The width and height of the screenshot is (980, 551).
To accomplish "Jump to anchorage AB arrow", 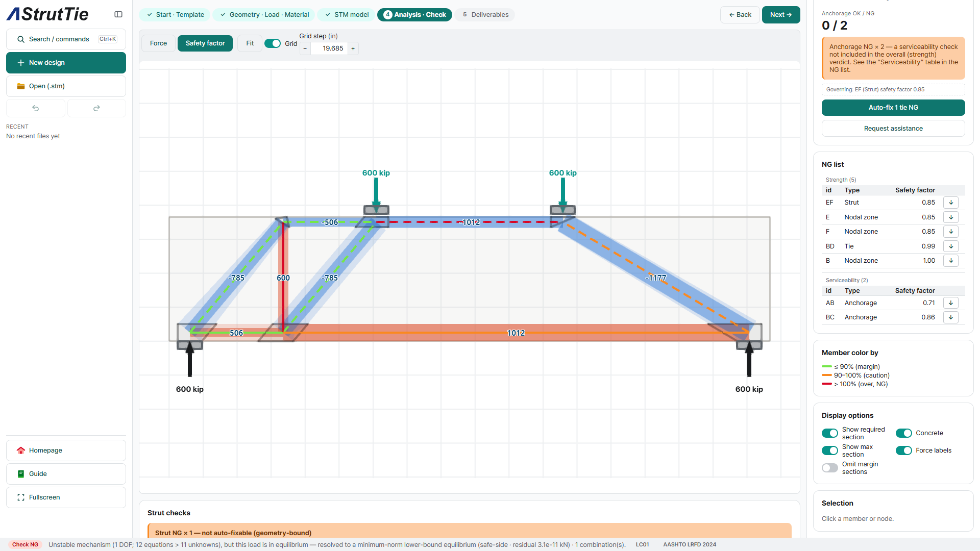I will pos(951,303).
